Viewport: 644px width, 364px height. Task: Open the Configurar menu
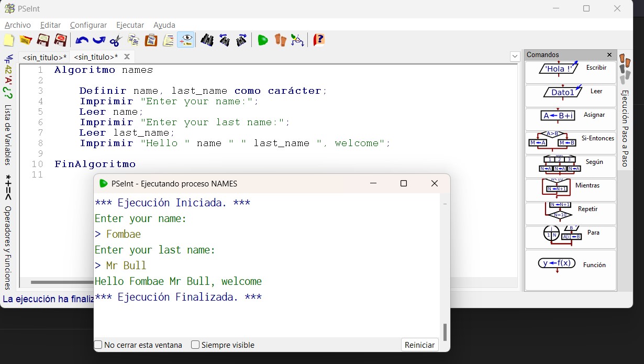[88, 25]
